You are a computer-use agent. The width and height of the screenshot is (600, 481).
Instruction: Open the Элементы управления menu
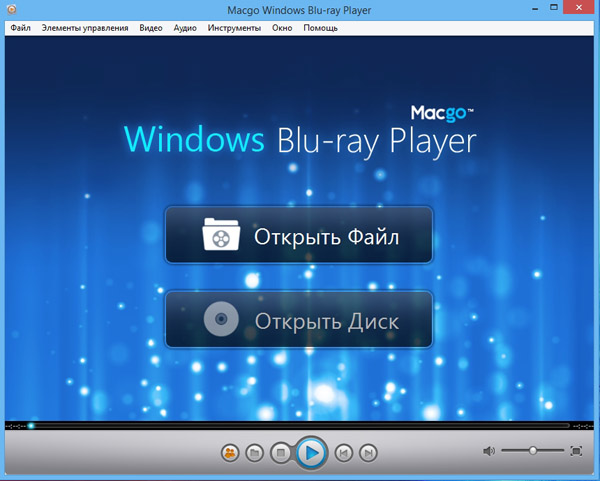[84, 28]
